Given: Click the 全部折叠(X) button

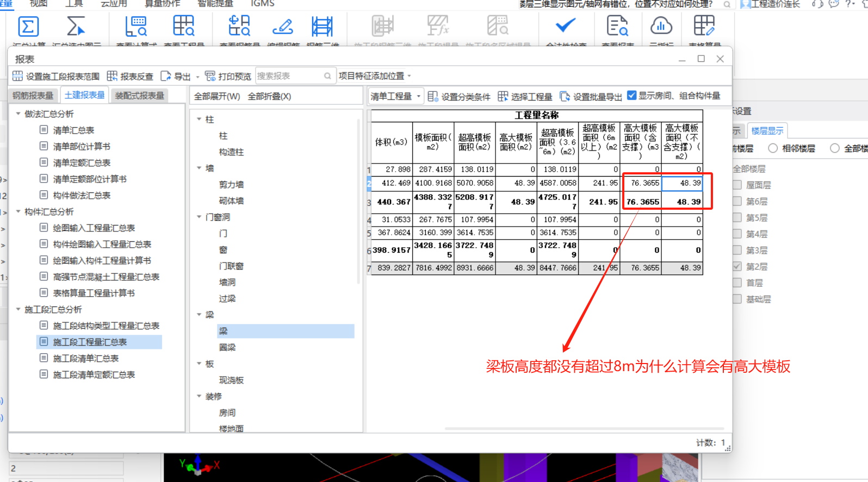Looking at the screenshot, I should (269, 96).
